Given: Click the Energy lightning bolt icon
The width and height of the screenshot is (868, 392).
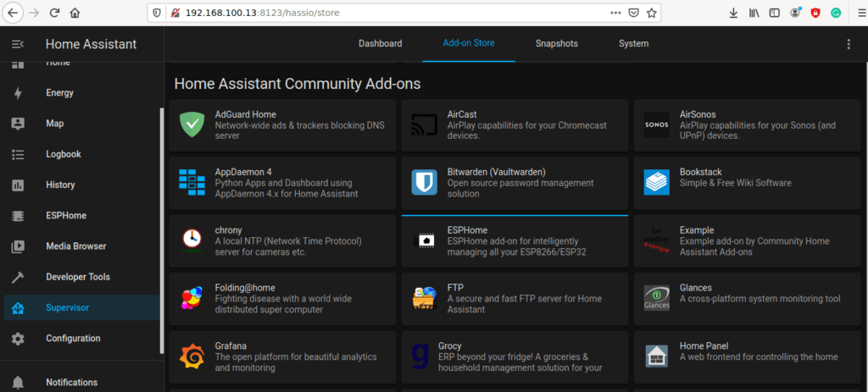Looking at the screenshot, I should click(x=18, y=93).
